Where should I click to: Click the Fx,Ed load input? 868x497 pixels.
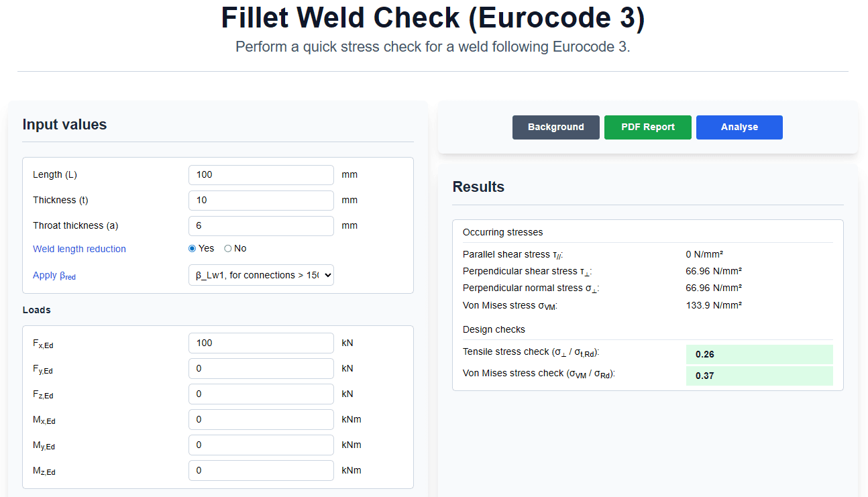pyautogui.click(x=261, y=343)
